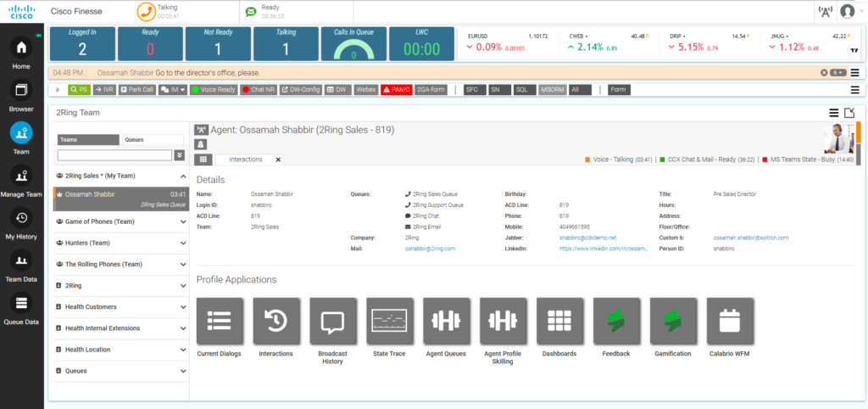868x409 pixels.
Task: Click the green PS search button
Action: [x=79, y=90]
